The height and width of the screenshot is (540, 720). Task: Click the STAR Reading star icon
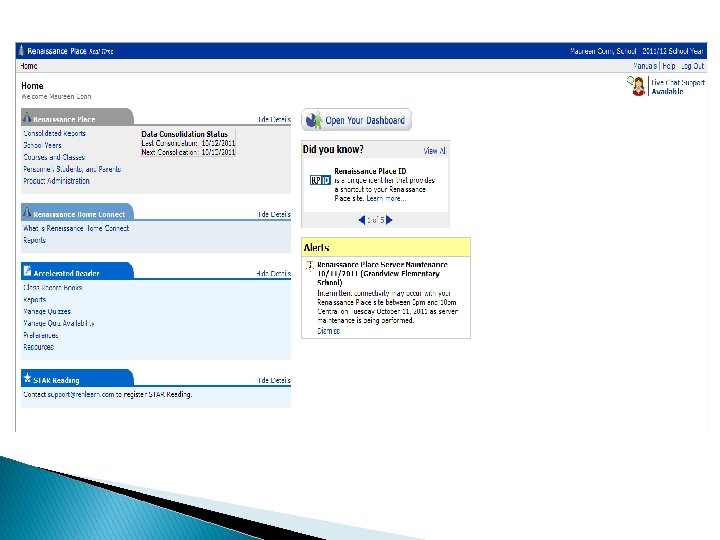coord(28,377)
